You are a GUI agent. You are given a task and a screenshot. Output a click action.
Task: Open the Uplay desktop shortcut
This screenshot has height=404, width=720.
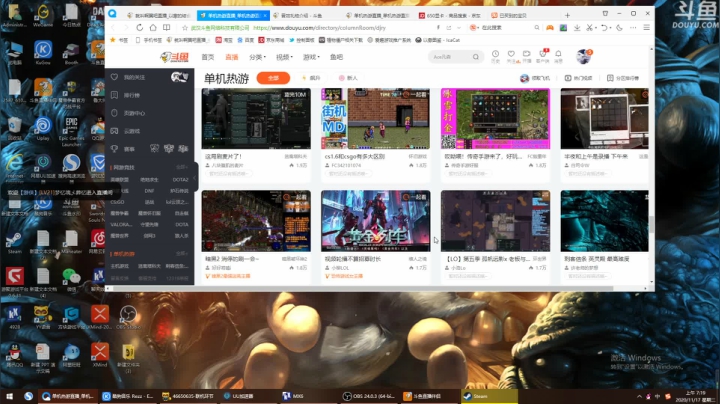tap(43, 129)
